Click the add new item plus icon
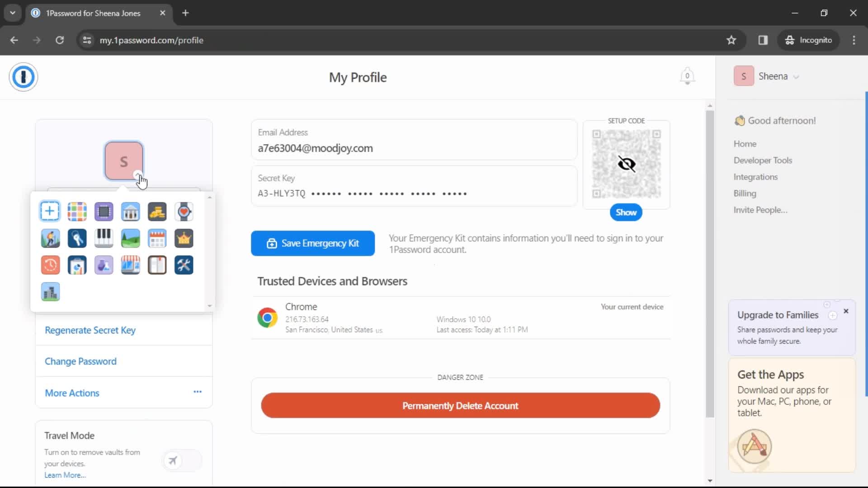 49,211
